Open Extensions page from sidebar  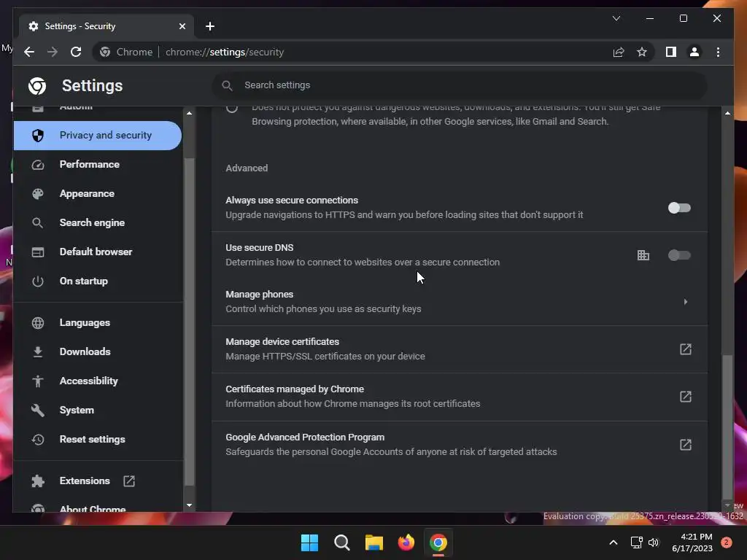pos(97,481)
